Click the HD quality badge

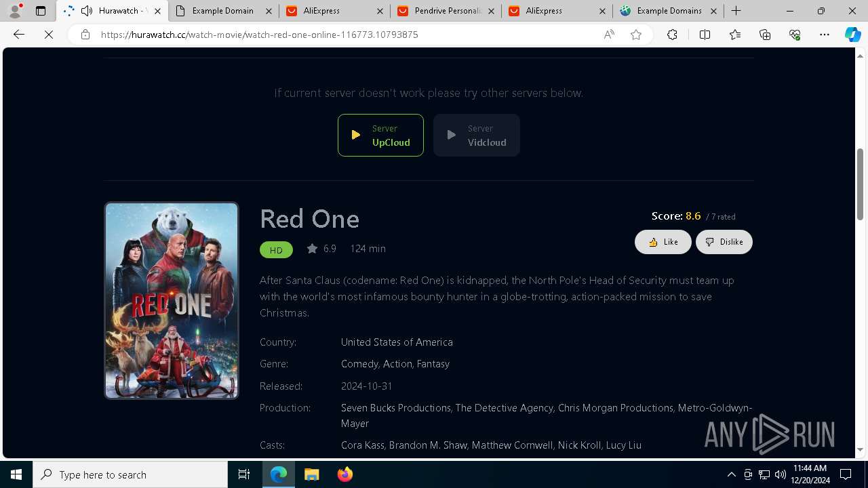point(276,250)
